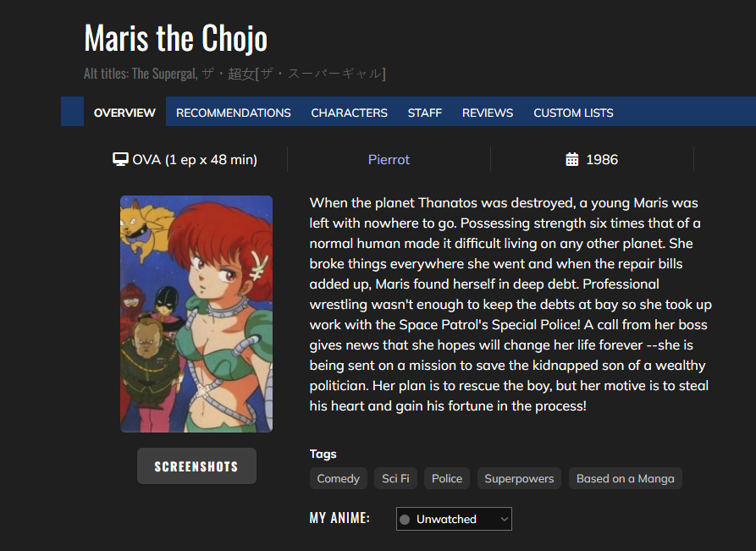Switch to the Overview tab
This screenshot has height=551, width=756.
(x=124, y=113)
